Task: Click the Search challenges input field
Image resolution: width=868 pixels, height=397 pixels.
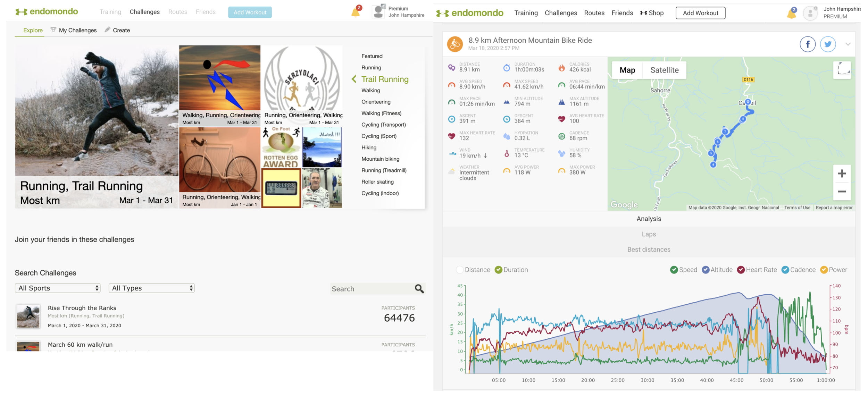Action: pyautogui.click(x=372, y=289)
